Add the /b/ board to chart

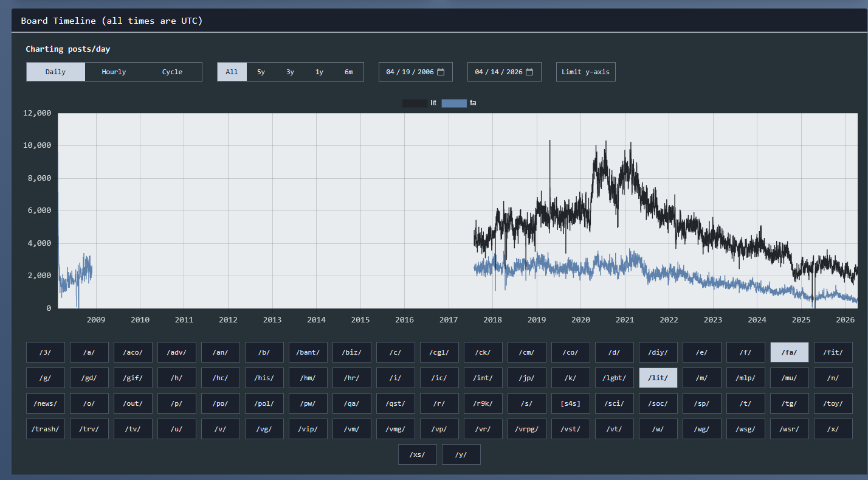264,352
